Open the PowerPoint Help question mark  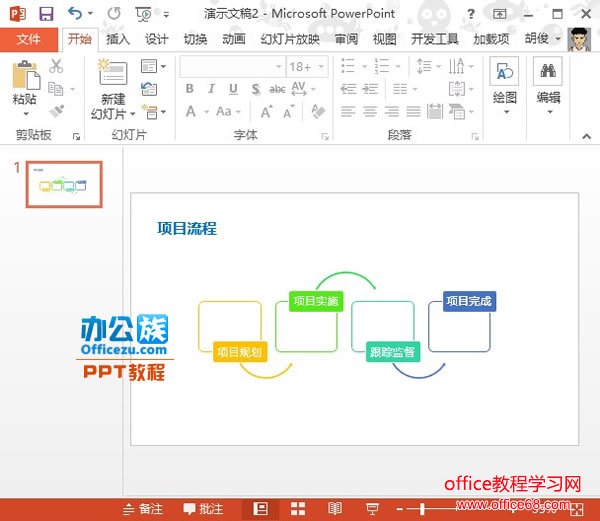point(471,14)
